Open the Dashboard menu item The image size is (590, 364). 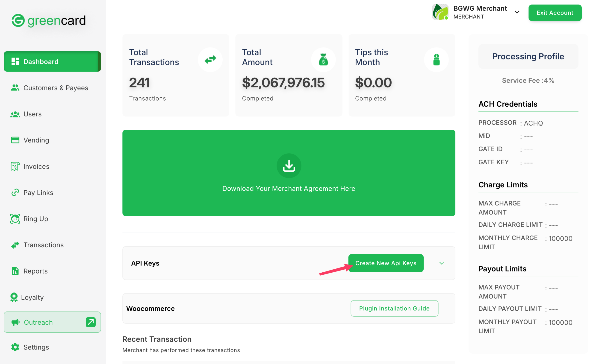pyautogui.click(x=52, y=61)
